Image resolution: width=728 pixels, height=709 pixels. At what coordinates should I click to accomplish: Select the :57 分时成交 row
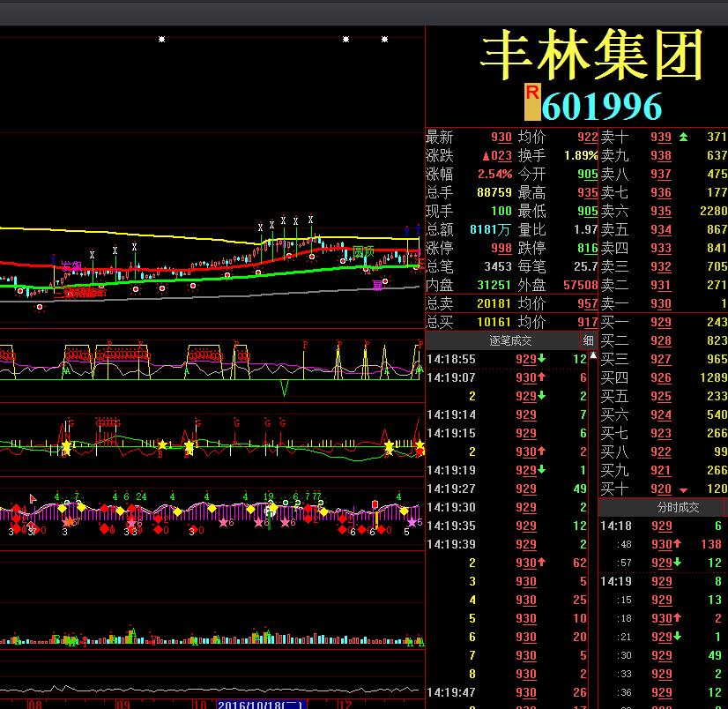pyautogui.click(x=664, y=563)
